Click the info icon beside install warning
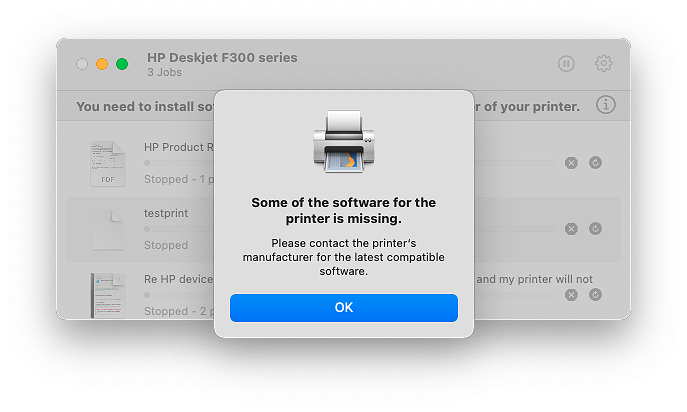This screenshot has height=412, width=687. pos(606,105)
